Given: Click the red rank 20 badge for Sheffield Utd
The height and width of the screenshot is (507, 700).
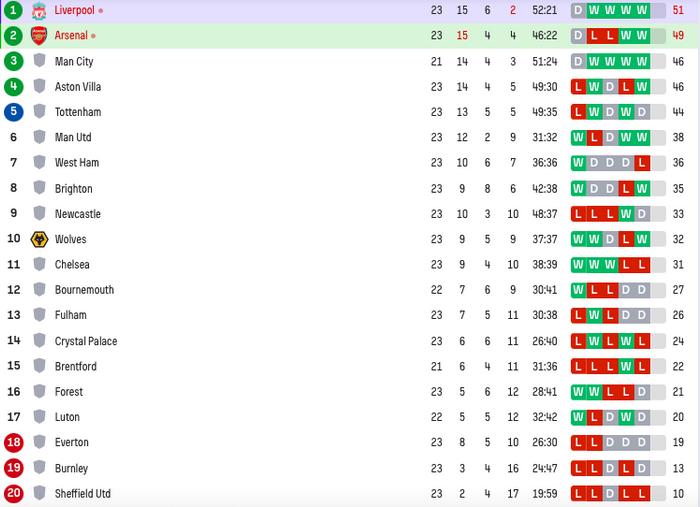Looking at the screenshot, I should point(13,493).
